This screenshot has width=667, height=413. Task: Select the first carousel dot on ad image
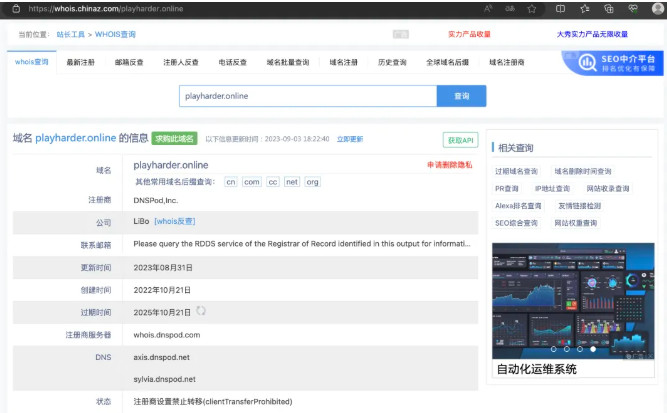click(x=553, y=349)
